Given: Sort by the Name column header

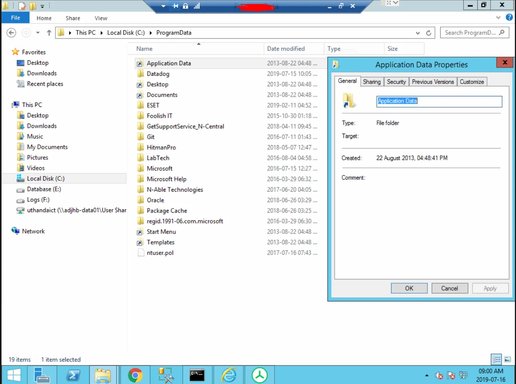Looking at the screenshot, I should 144,49.
